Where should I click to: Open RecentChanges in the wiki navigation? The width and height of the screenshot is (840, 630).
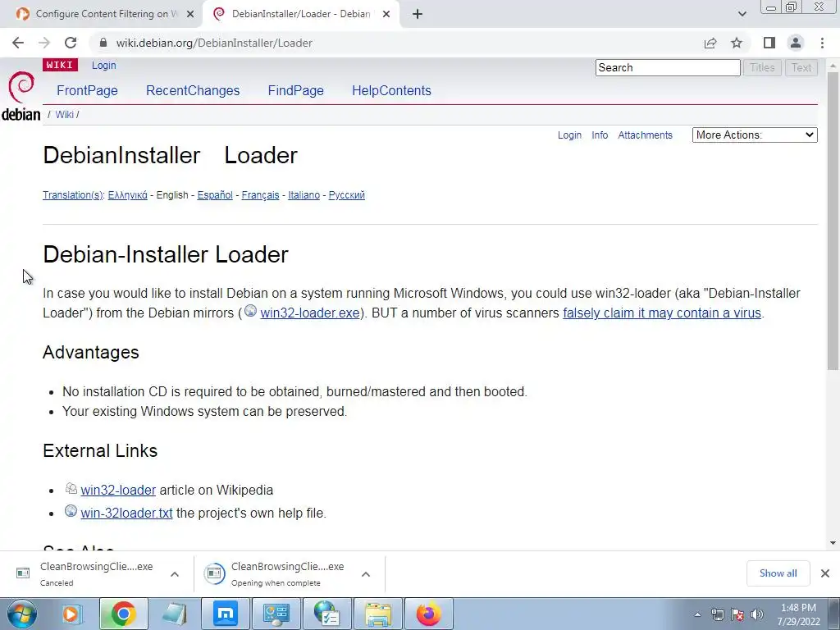point(193,90)
